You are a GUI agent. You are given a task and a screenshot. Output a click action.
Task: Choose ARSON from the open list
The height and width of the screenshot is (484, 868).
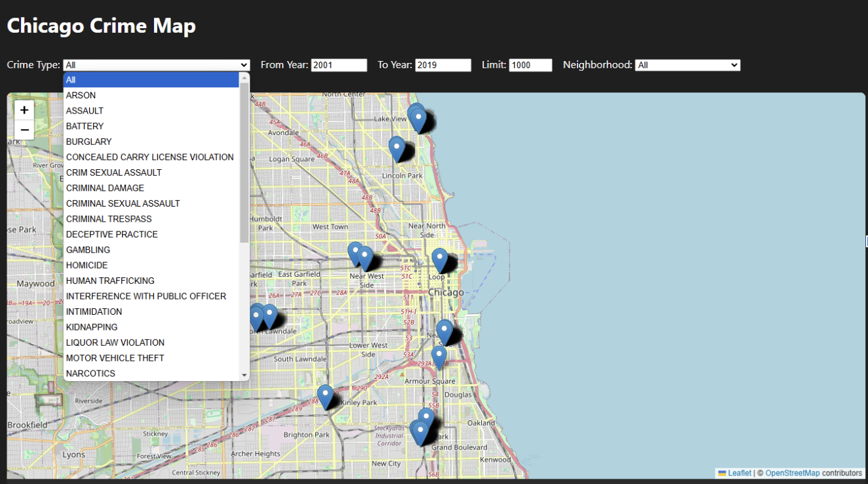[x=81, y=95]
